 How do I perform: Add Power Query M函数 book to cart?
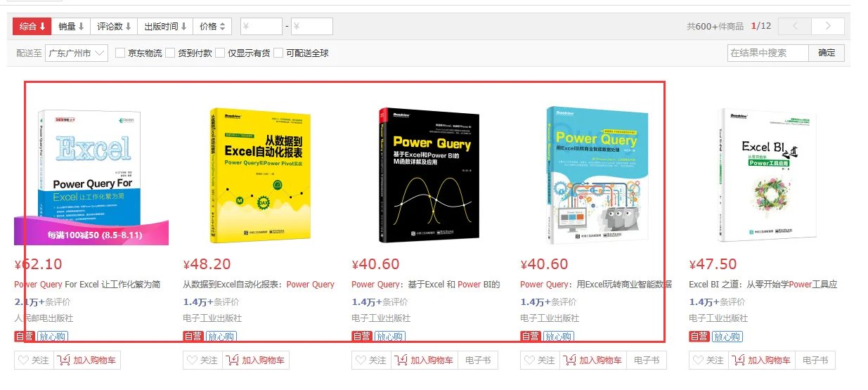pos(425,360)
